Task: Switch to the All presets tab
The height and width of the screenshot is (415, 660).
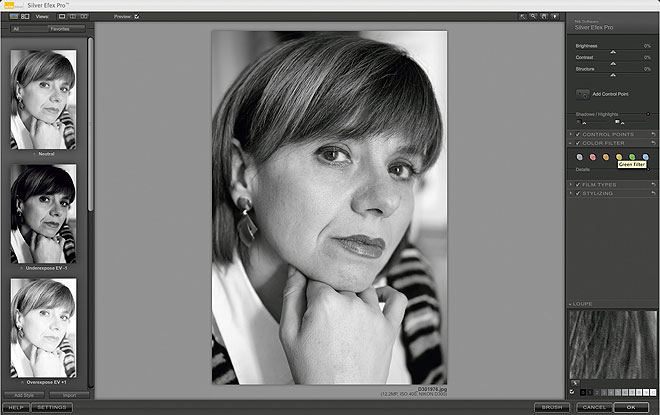Action: pyautogui.click(x=17, y=29)
